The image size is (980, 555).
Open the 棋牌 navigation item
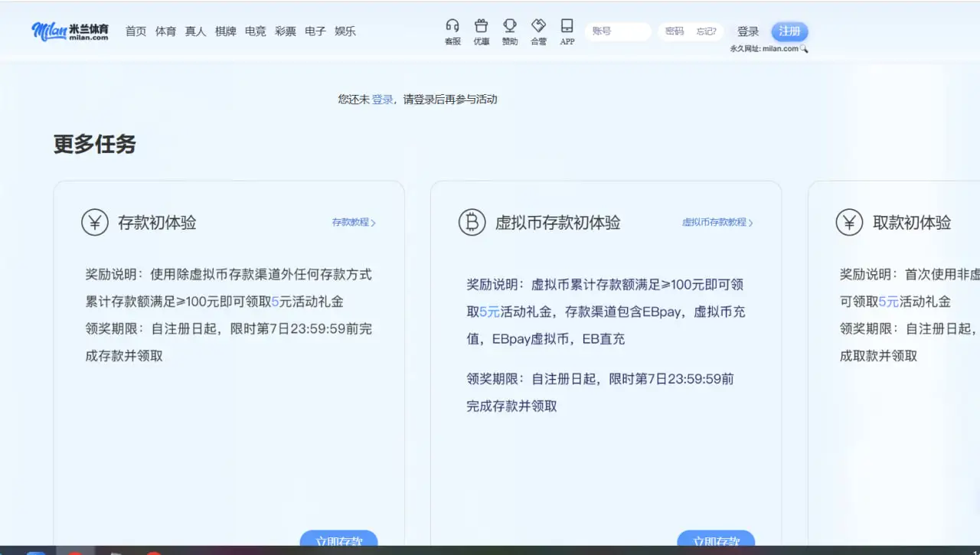pyautogui.click(x=225, y=31)
